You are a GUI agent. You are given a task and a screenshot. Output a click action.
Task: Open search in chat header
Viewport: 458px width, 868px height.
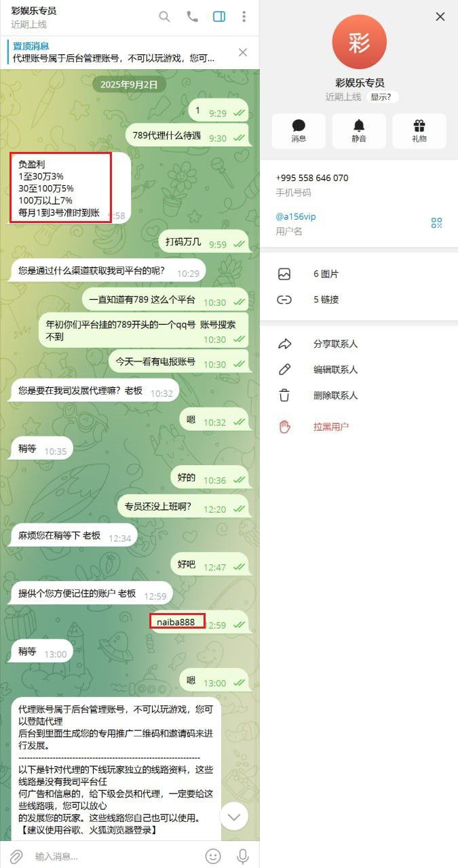click(164, 17)
